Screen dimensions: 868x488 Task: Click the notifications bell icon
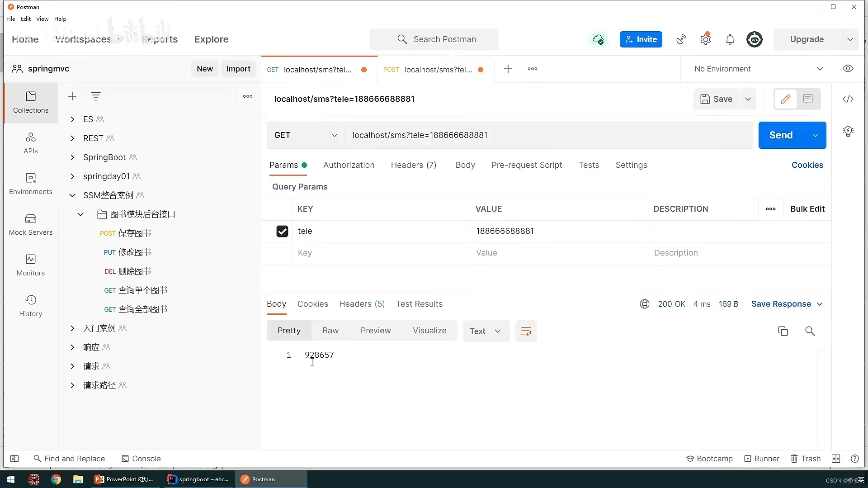click(730, 39)
